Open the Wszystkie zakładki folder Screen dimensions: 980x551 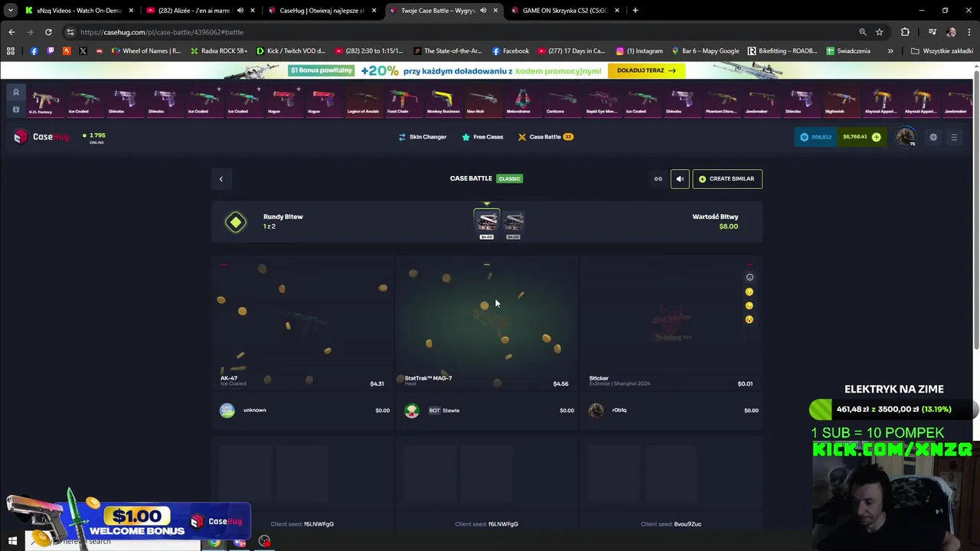[x=942, y=51]
